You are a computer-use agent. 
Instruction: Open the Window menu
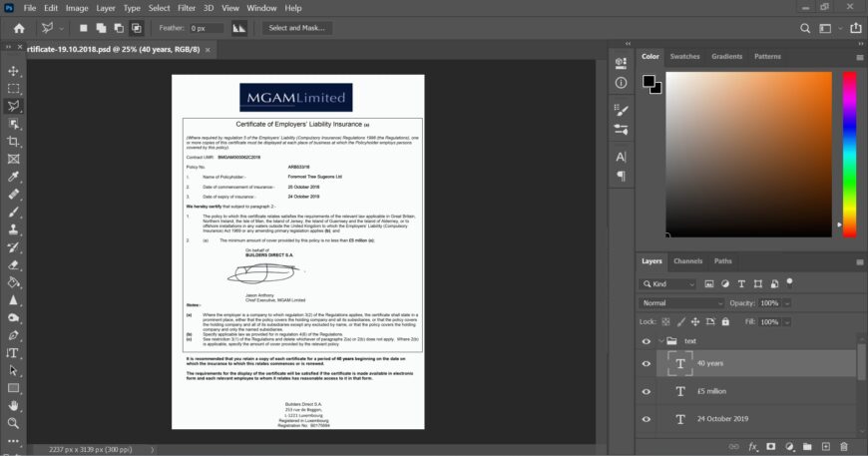point(261,8)
